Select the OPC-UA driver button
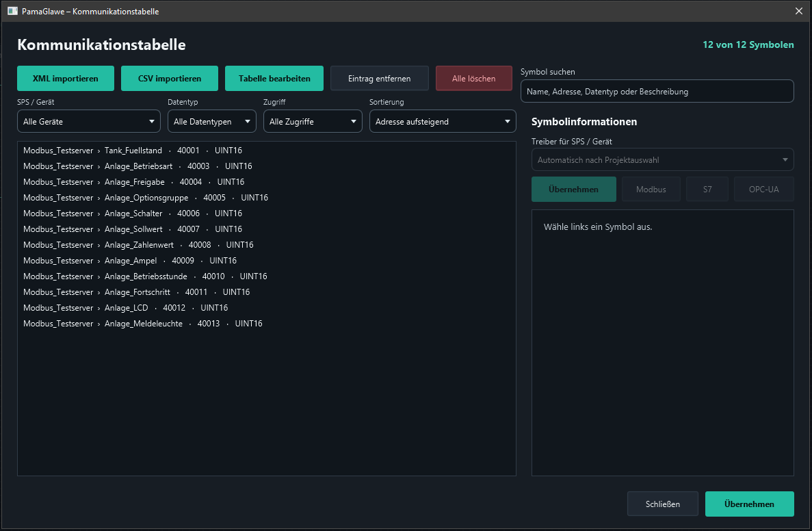The height and width of the screenshot is (531, 812). 764,189
